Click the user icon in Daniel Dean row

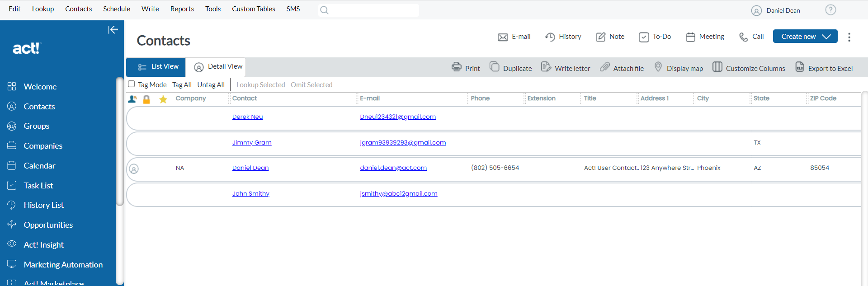[x=134, y=169]
